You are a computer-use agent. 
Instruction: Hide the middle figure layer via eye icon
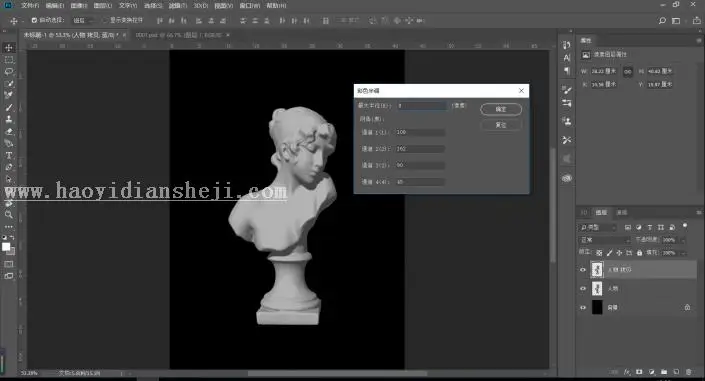tap(583, 288)
